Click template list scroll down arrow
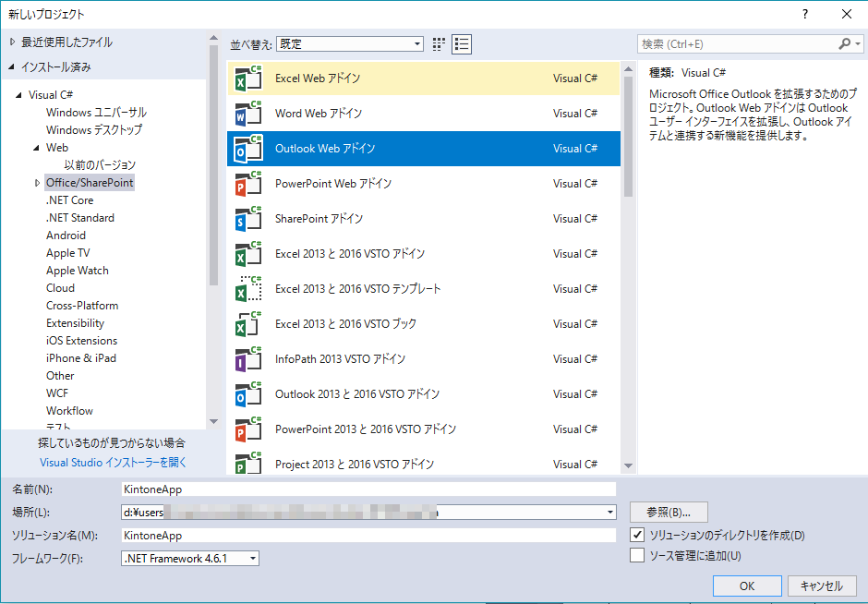This screenshot has height=604, width=868. tap(628, 465)
